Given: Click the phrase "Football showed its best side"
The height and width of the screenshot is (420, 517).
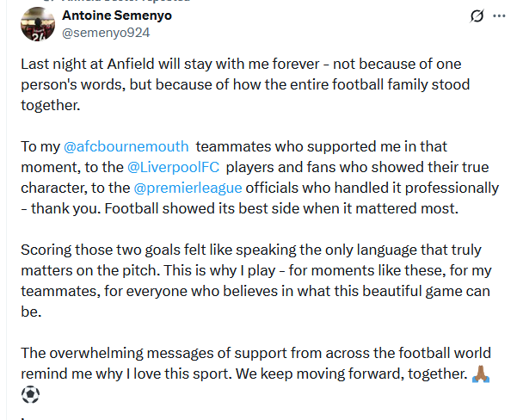Looking at the screenshot, I should [183, 208].
